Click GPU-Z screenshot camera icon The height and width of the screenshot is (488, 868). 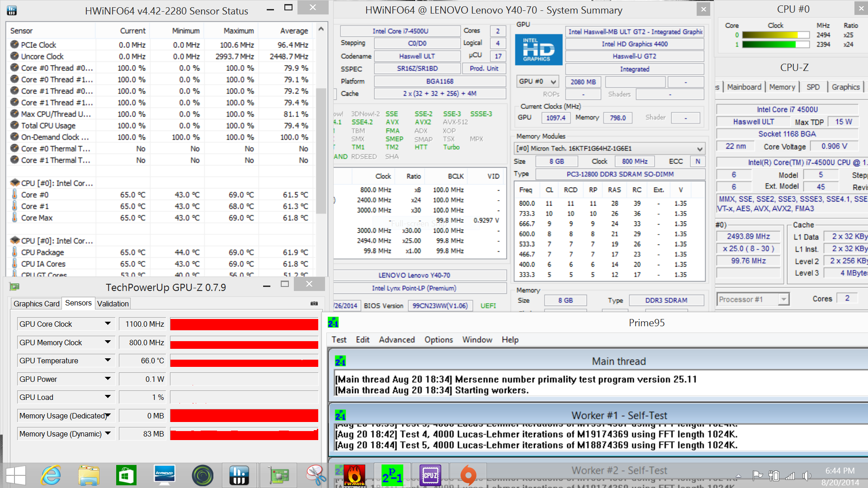click(x=314, y=304)
